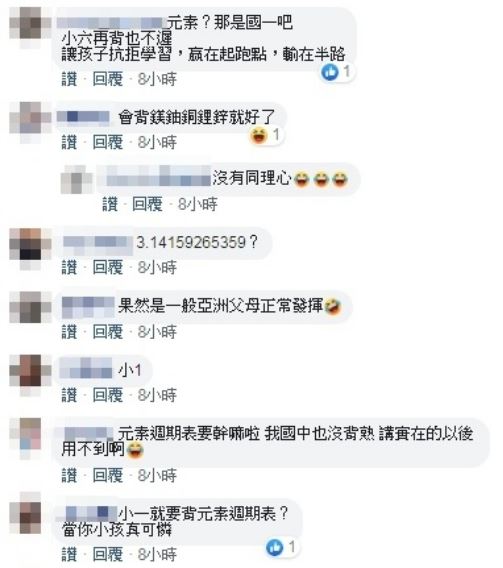Reply to the 果然是一般亞洲父母正常發揮 comment

pos(108,332)
